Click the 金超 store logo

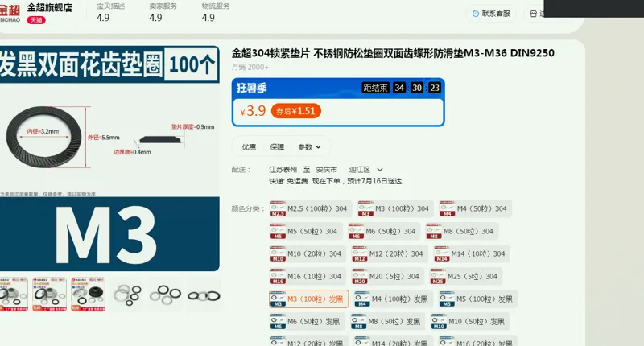tap(10, 14)
